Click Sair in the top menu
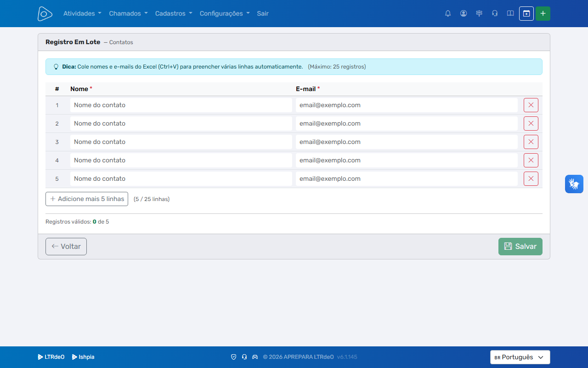 [263, 13]
